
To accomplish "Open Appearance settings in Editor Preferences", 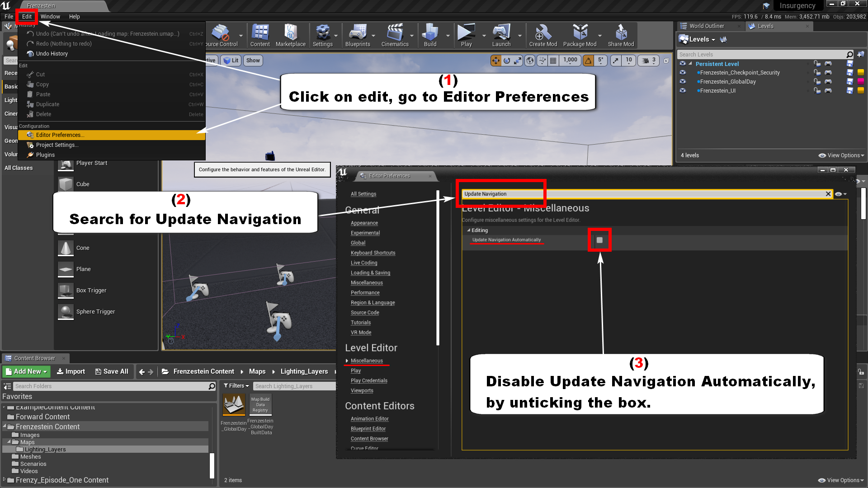I will pos(364,223).
